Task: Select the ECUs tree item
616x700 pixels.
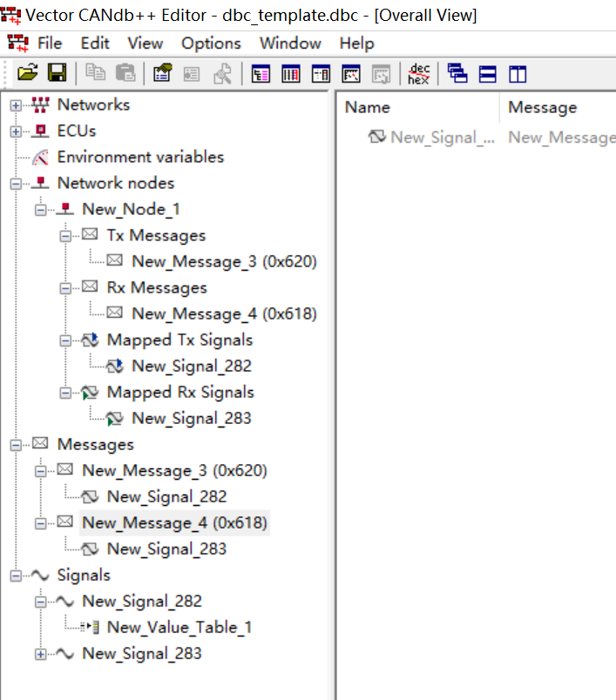Action: click(77, 131)
